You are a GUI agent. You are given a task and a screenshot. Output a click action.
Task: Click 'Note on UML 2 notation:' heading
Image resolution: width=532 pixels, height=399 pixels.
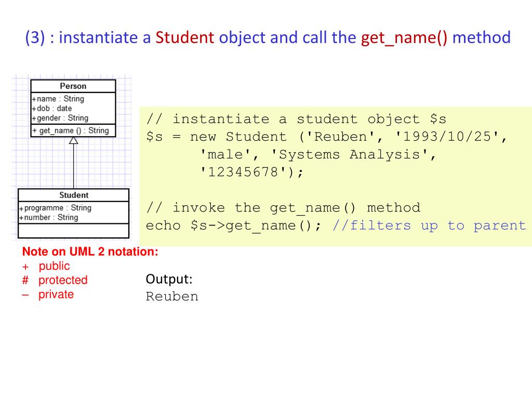pyautogui.click(x=90, y=251)
